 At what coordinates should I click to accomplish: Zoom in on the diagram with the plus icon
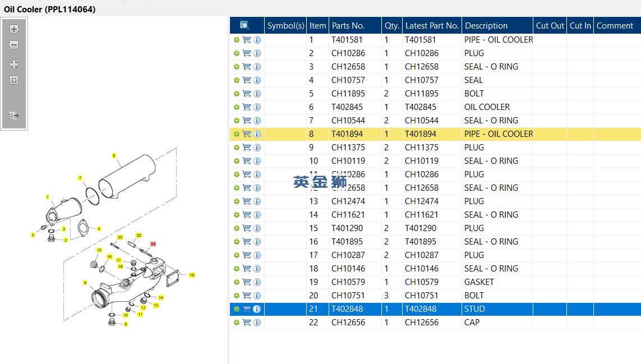pos(14,29)
